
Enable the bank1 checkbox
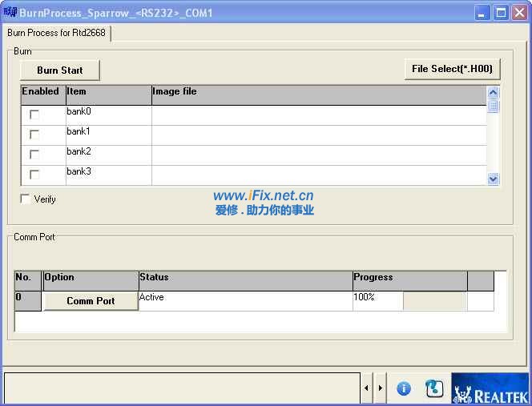[34, 135]
